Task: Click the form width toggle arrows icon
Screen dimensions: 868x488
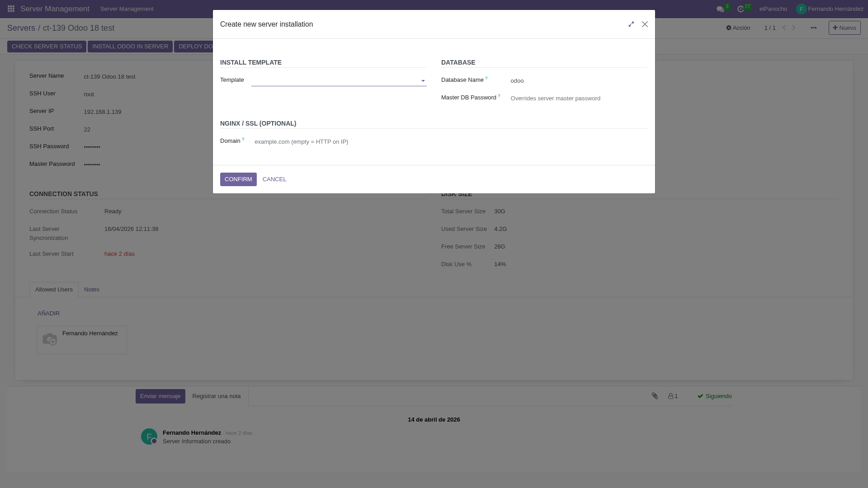Action: 814,28
